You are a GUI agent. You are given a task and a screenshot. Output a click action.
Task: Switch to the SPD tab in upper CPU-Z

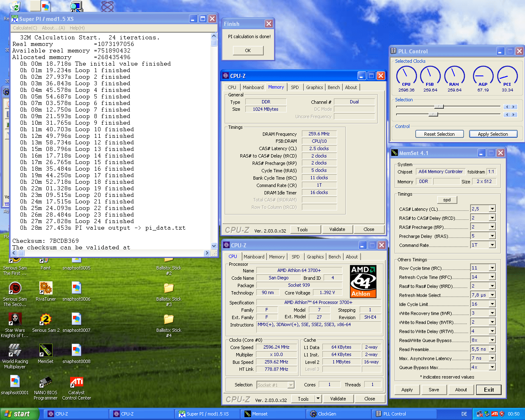[294, 87]
